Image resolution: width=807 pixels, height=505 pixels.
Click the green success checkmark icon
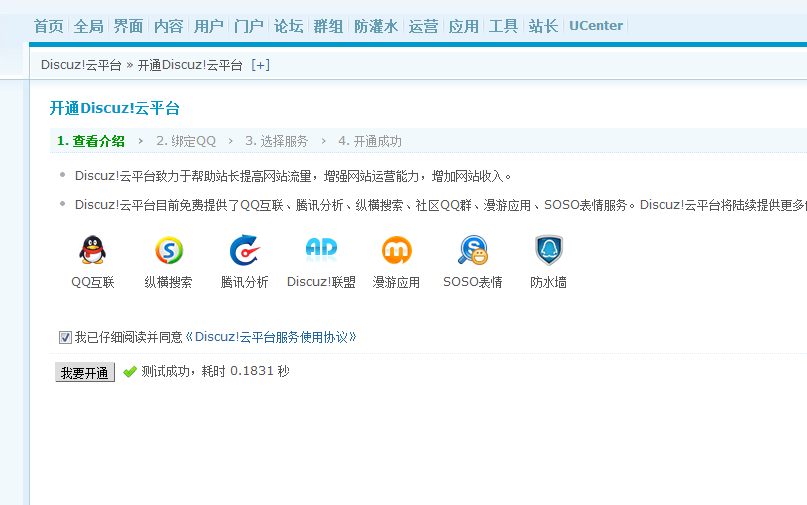[x=130, y=371]
